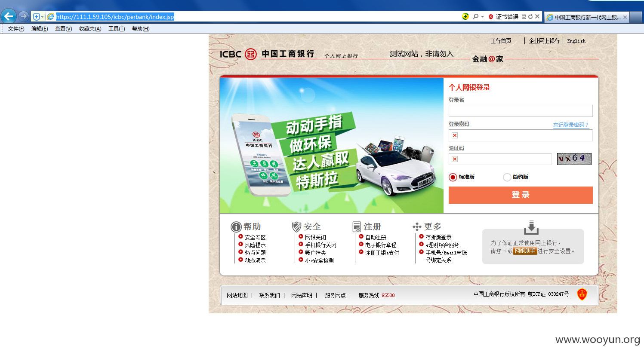The height and width of the screenshot is (352, 644).
Task: Click the 证书错误 certificate error indicator
Action: click(503, 17)
